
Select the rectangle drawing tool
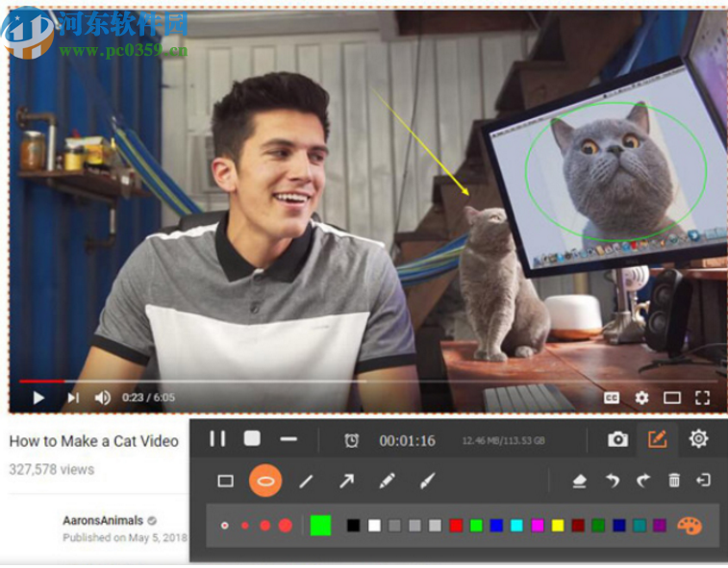pos(226,482)
